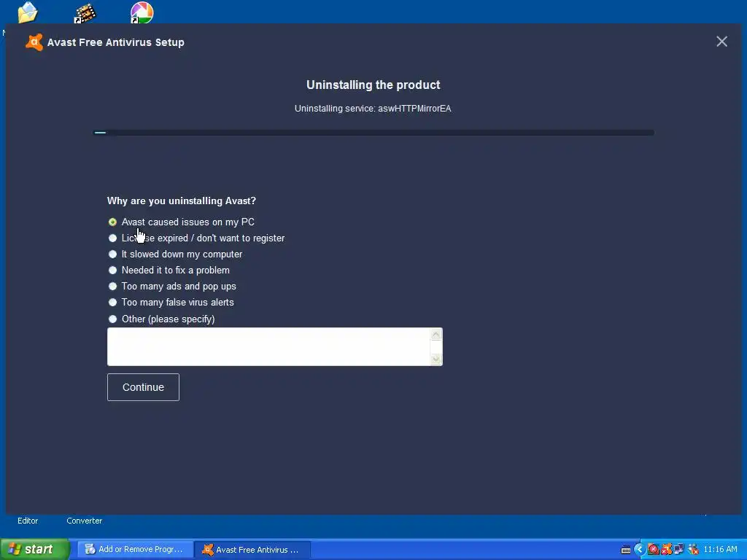Expand hidden tray icons with the arrow
The image size is (747, 560).
point(639,550)
